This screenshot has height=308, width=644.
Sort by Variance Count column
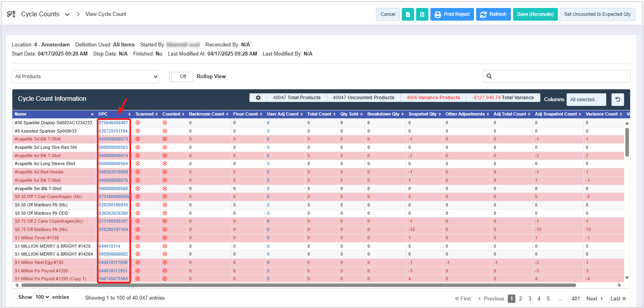(604, 114)
